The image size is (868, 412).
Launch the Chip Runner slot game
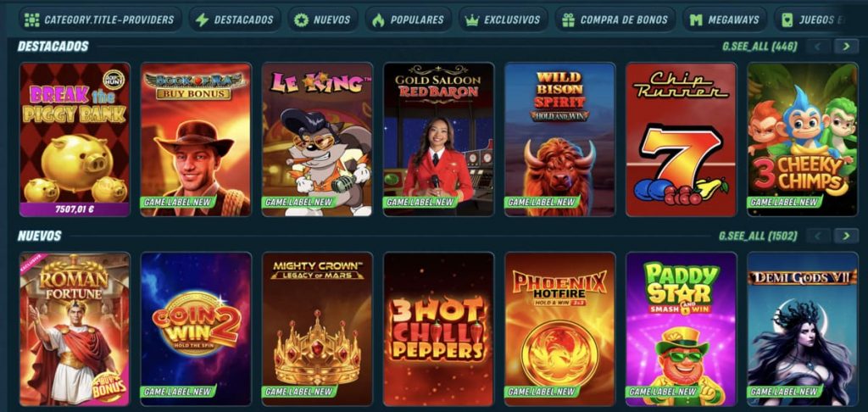[x=681, y=140]
